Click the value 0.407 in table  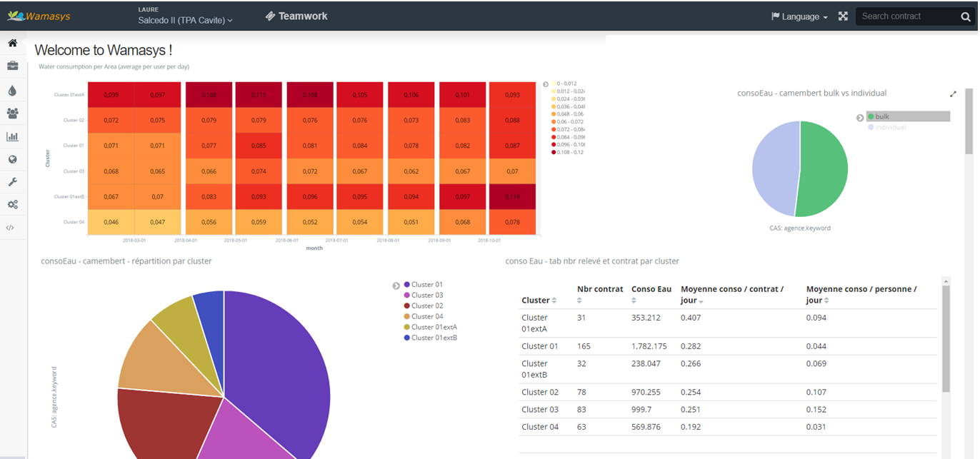pyautogui.click(x=691, y=318)
